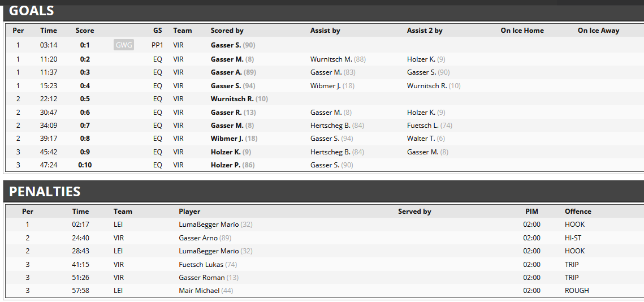Open Holzer P. (86) final goal scorer
Viewport: 644px width, 302px height.
coord(232,165)
